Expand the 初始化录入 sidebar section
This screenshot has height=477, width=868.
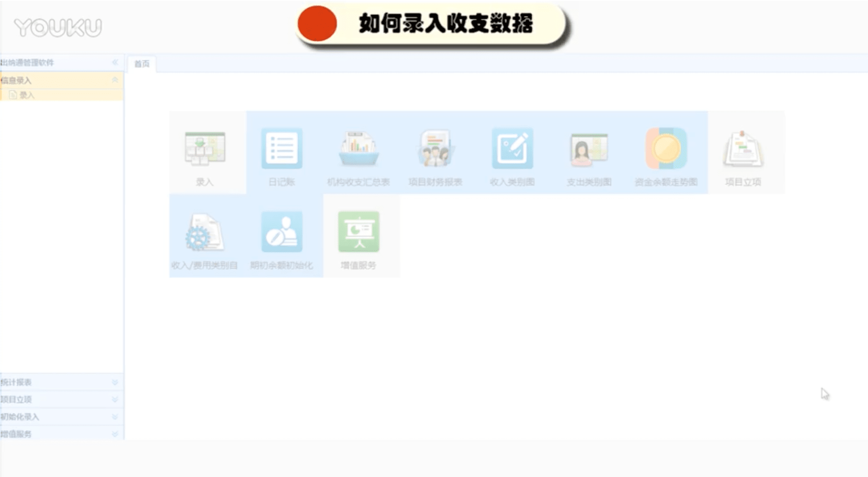tap(115, 417)
